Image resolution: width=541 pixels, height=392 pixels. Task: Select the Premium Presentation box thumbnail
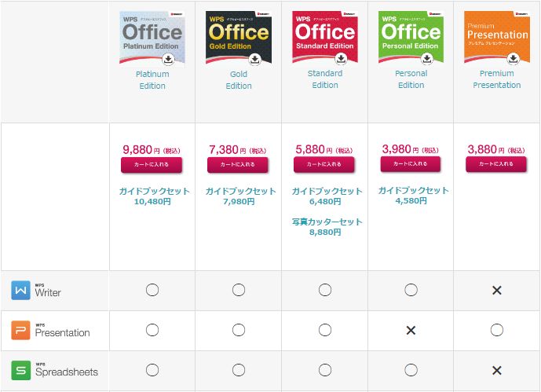coord(497,37)
